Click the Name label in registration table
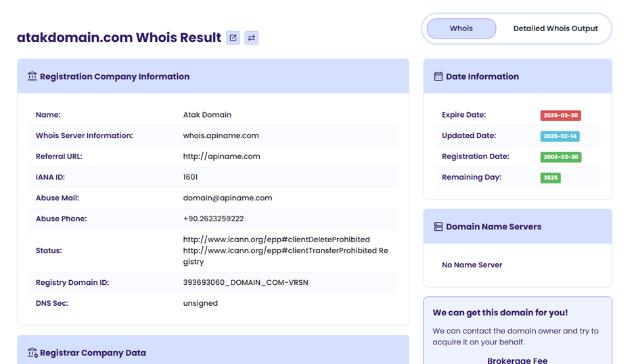636x364 pixels. [x=48, y=115]
